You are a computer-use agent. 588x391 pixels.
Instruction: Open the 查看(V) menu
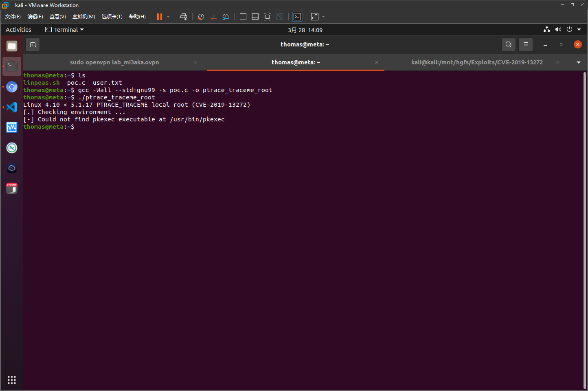coord(58,17)
